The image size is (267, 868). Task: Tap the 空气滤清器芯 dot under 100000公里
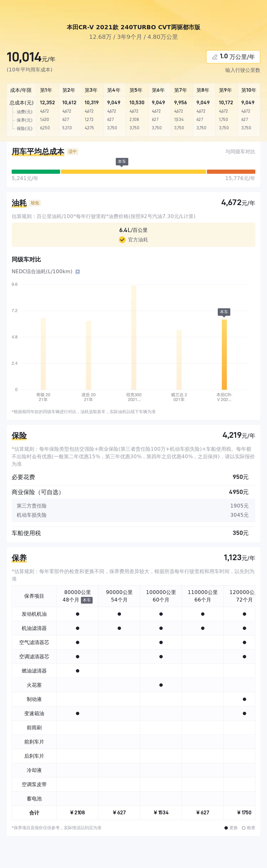(x=161, y=642)
